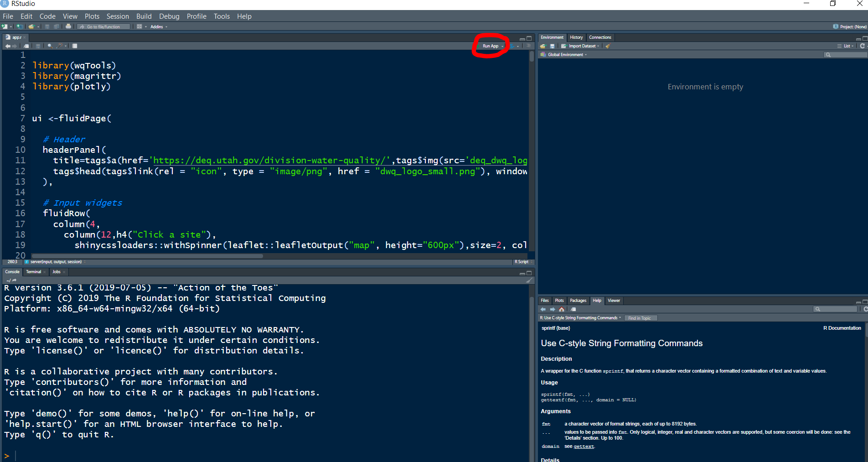The height and width of the screenshot is (462, 868).
Task: Click the open file folder icon
Action: [31, 26]
